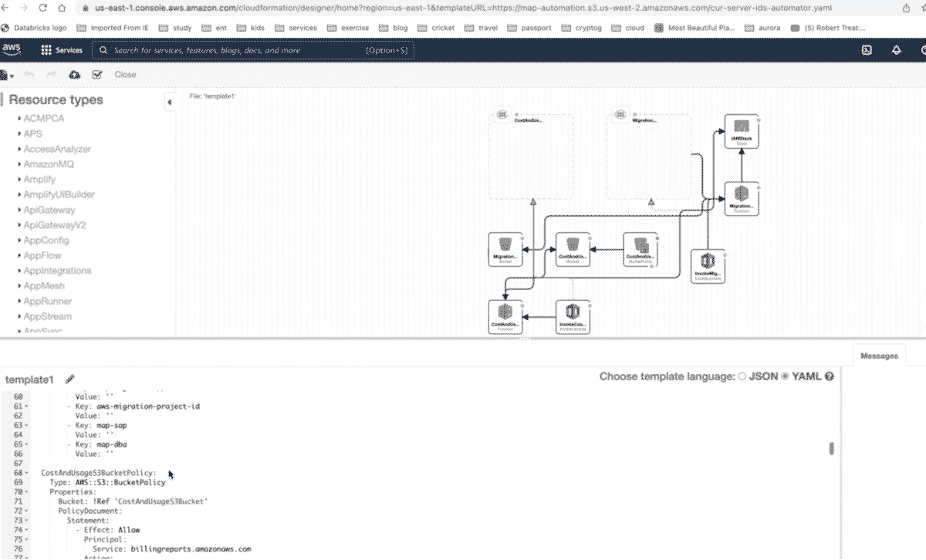Expand the ApiGateway resource type
Viewport: 926px width, 560px height.
[x=49, y=210]
